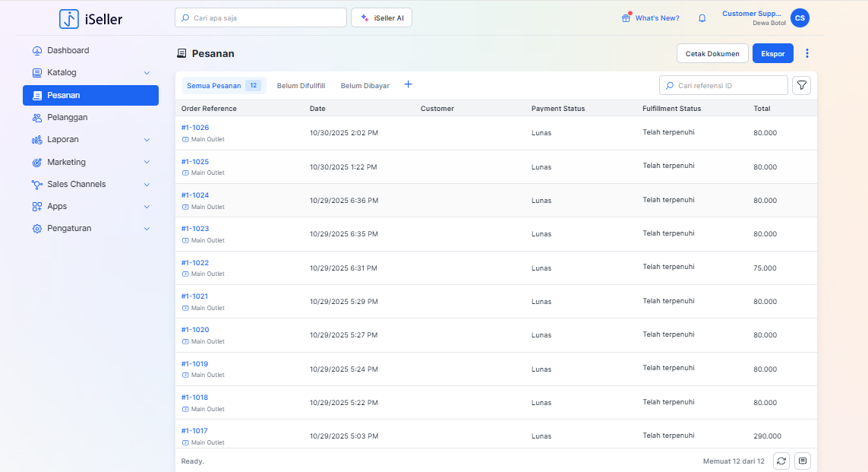Open the iSeller AI assistant
The height and width of the screenshot is (472, 868).
click(x=381, y=17)
